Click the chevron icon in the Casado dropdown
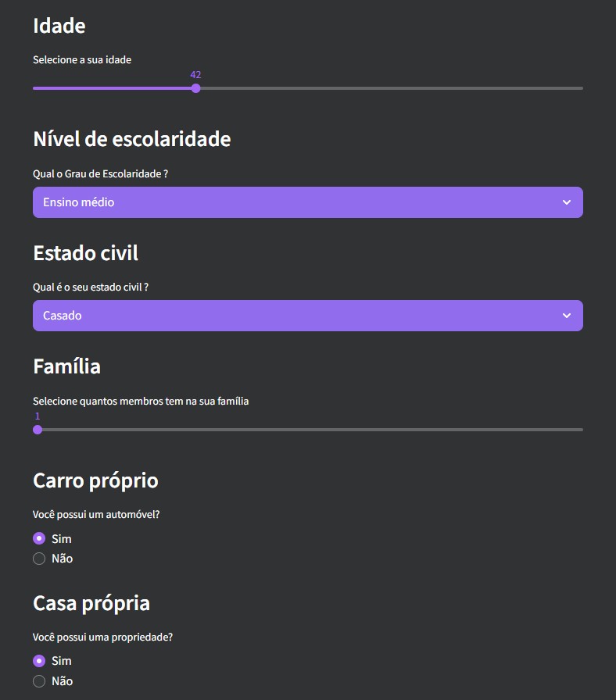 coord(567,316)
